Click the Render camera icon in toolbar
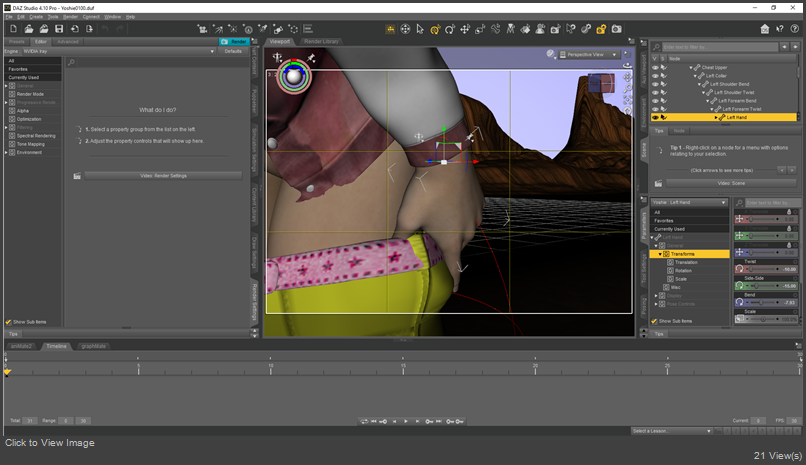Viewport: 806px width, 465px height. (616, 29)
